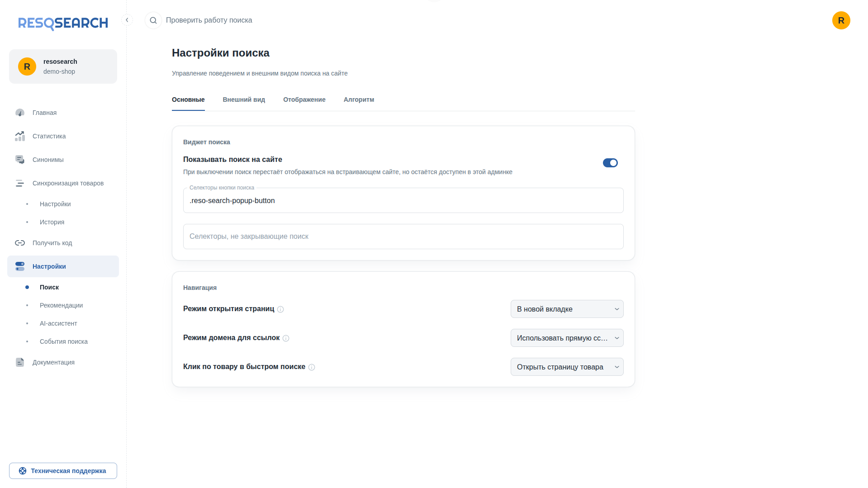Open the resosearch demo-shop account selector
868x488 pixels.
tap(63, 66)
